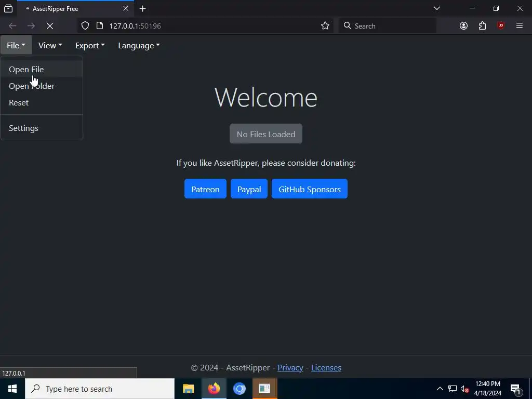Click the page info icon in address bar
This screenshot has height=399, width=532.
pyautogui.click(x=100, y=26)
